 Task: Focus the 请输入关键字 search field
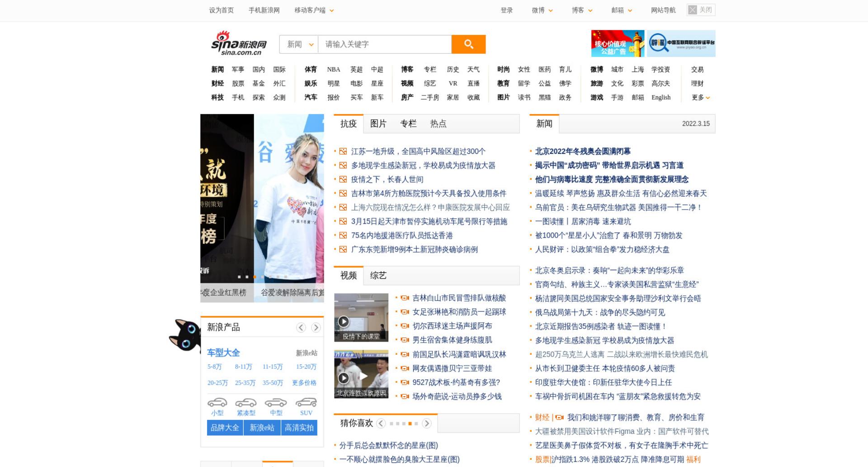385,44
